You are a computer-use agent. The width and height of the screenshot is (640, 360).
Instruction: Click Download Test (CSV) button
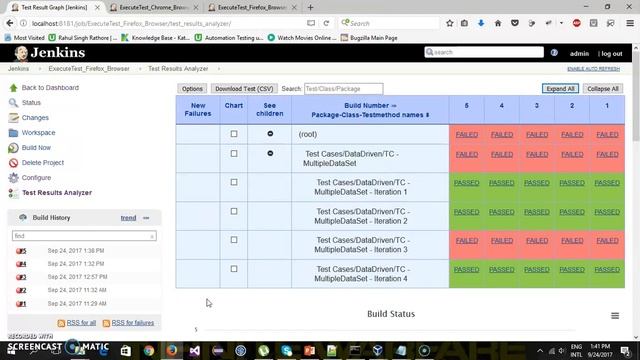point(244,89)
